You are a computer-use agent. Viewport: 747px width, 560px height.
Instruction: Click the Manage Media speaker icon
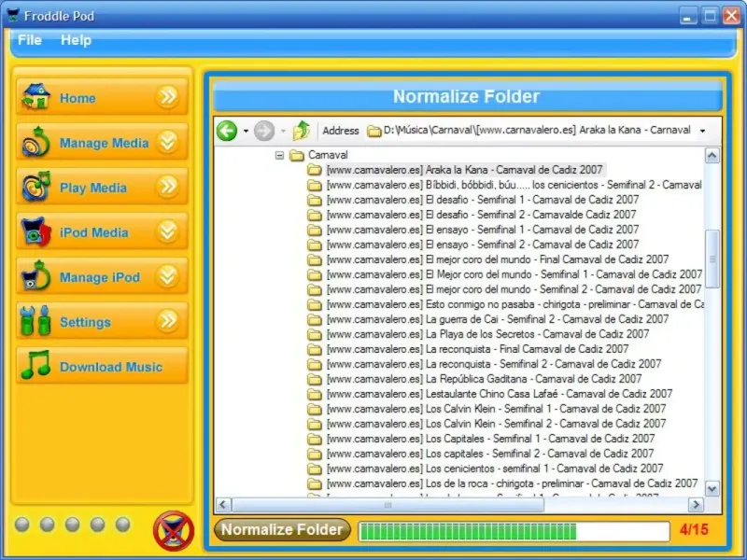(x=35, y=142)
